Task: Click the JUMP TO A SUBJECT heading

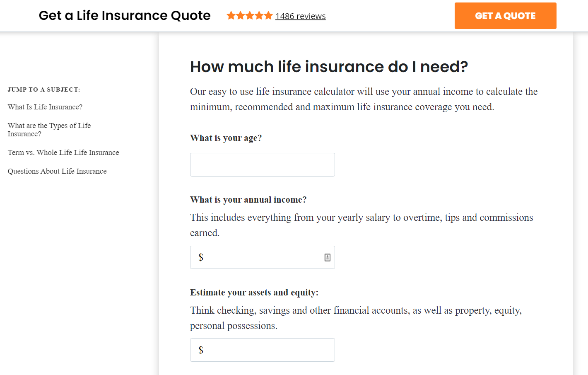Action: 44,90
